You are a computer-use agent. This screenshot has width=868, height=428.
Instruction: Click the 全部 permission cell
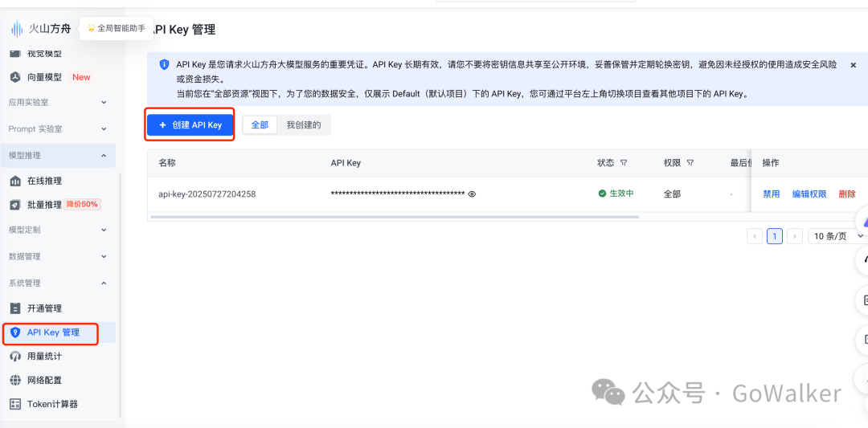click(x=673, y=194)
